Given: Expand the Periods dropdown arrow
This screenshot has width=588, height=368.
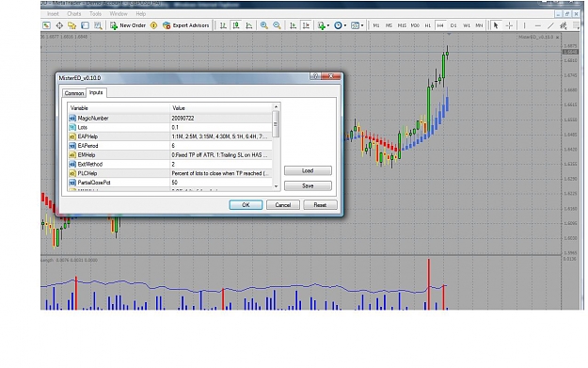Looking at the screenshot, I should coord(345,25).
